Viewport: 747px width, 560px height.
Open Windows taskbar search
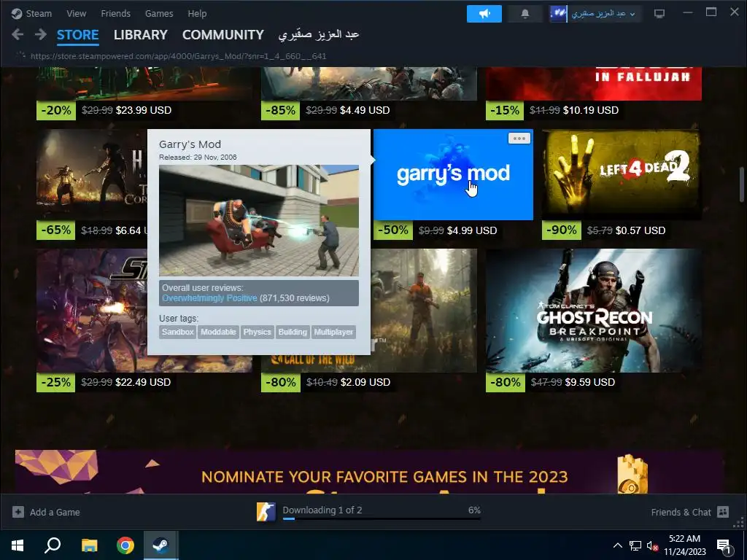click(53, 545)
